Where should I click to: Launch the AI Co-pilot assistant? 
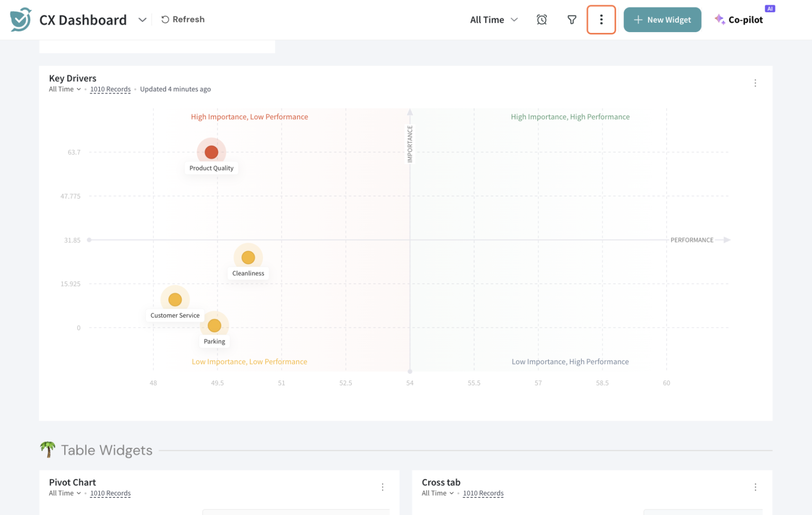coord(739,19)
